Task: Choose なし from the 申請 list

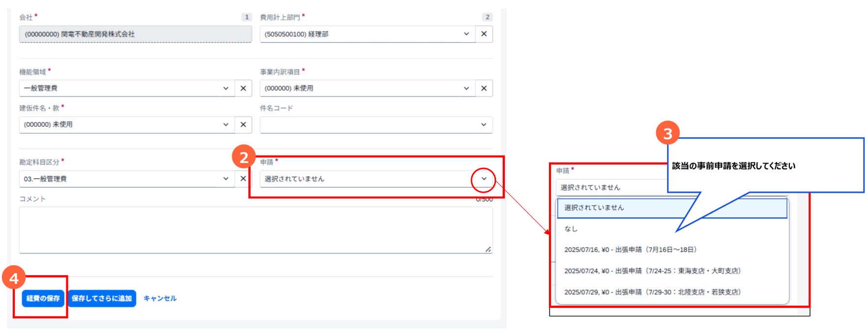Action: pyautogui.click(x=571, y=229)
